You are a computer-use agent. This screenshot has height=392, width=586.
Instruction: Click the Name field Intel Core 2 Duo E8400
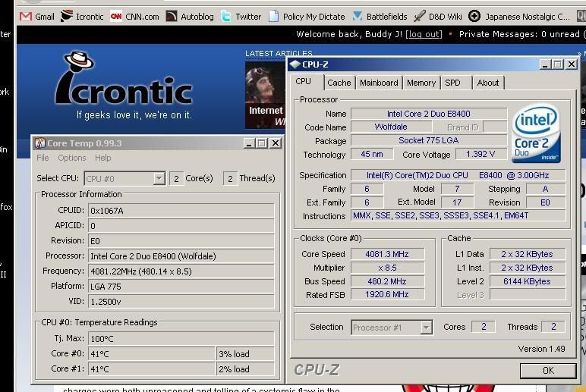tap(429, 114)
